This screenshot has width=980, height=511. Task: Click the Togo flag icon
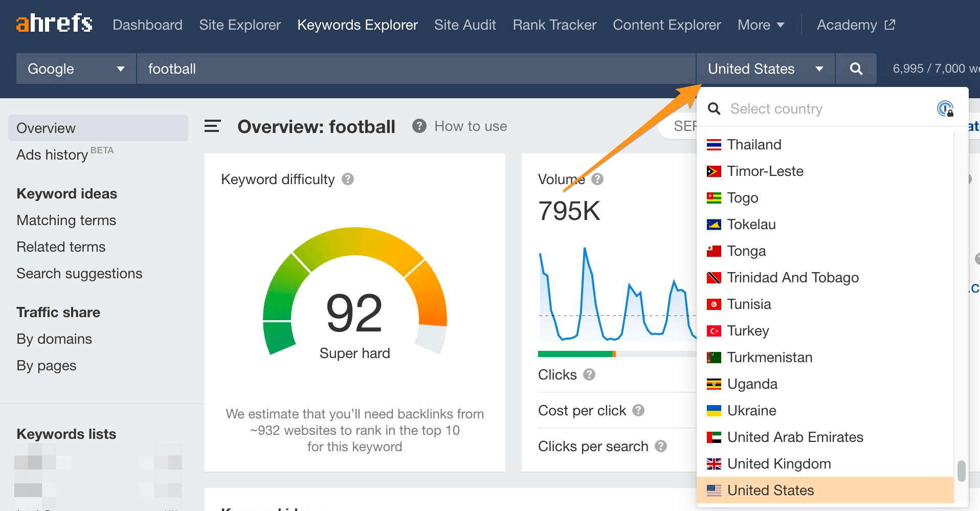click(x=714, y=198)
